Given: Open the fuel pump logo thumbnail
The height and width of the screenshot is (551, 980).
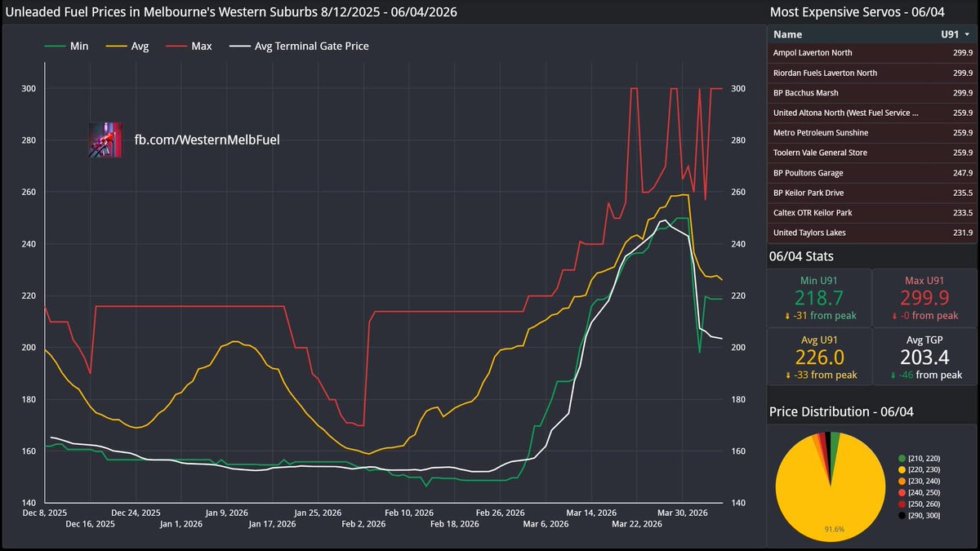Looking at the screenshot, I should click(x=105, y=140).
